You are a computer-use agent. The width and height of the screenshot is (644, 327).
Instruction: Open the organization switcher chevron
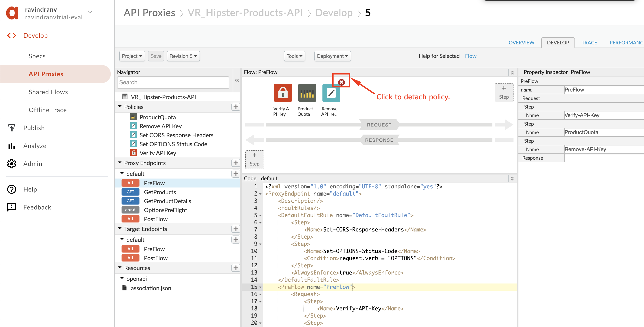[90, 12]
